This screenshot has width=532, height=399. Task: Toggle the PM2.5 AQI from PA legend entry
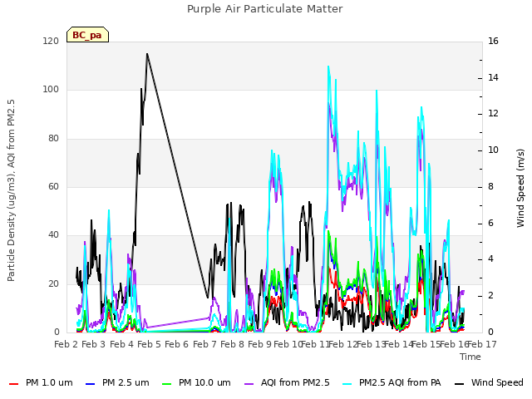[392, 383]
